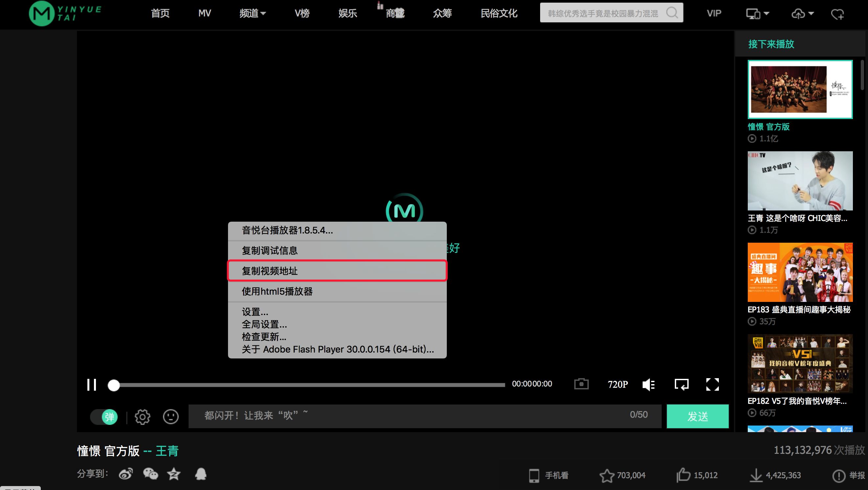
Task: Open the 众筹 crowdfunding section
Action: [442, 13]
